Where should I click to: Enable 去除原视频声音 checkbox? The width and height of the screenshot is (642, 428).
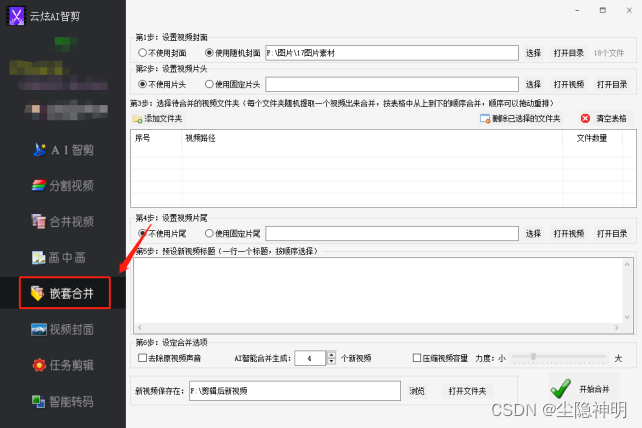point(170,358)
